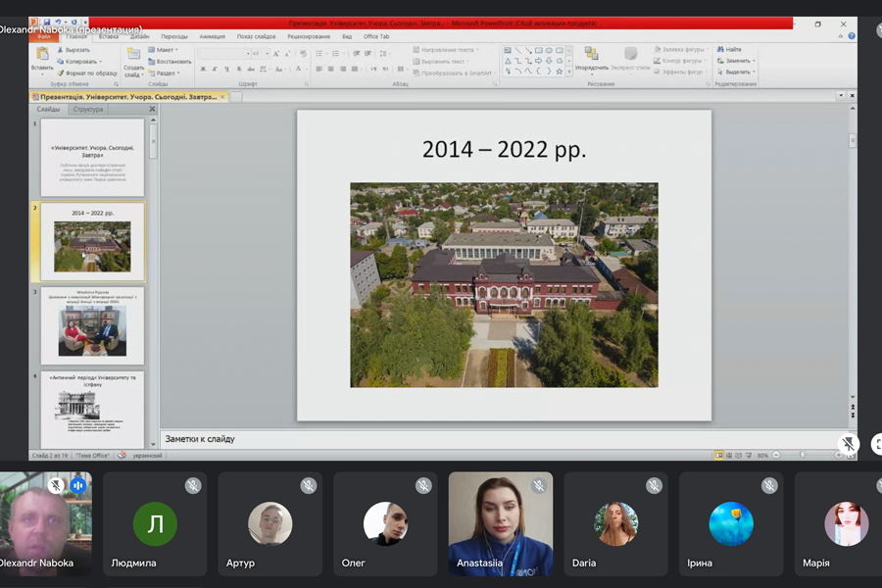Toggle italic (К) text formatting
The height and width of the screenshot is (588, 882).
click(x=216, y=70)
